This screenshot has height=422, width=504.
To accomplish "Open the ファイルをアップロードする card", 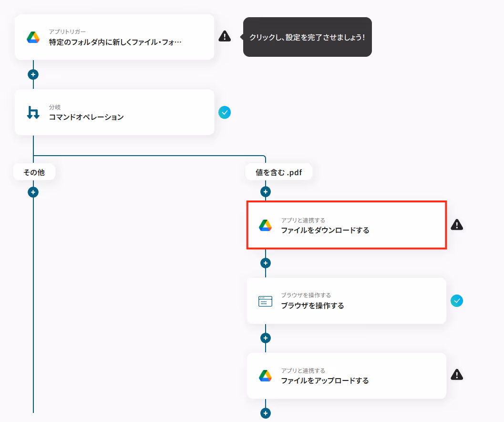I will coord(347,376).
